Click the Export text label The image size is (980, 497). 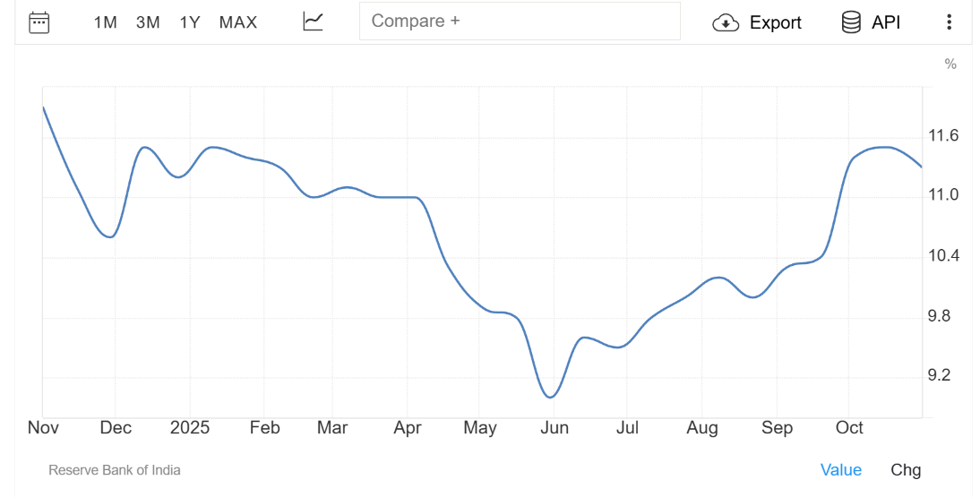pyautogui.click(x=776, y=23)
